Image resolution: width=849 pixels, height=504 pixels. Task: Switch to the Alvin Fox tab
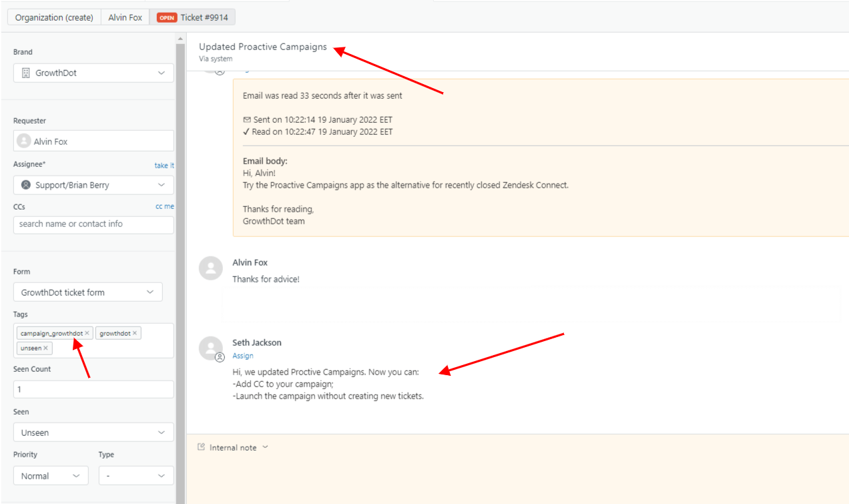[x=125, y=17]
